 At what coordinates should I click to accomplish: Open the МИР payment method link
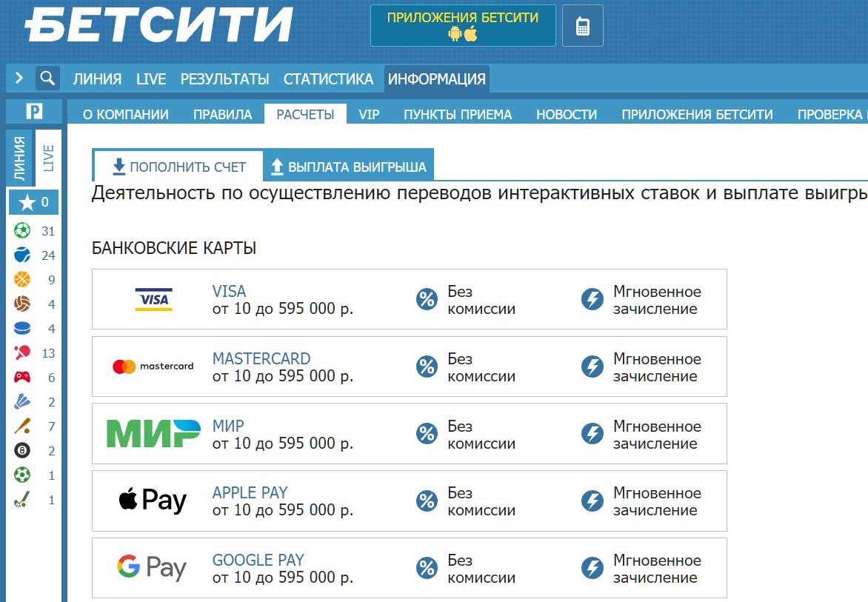(228, 426)
